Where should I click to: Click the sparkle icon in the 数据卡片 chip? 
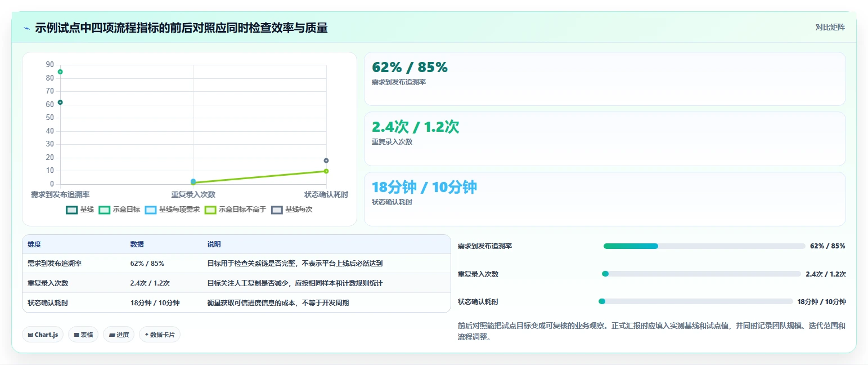[146, 335]
